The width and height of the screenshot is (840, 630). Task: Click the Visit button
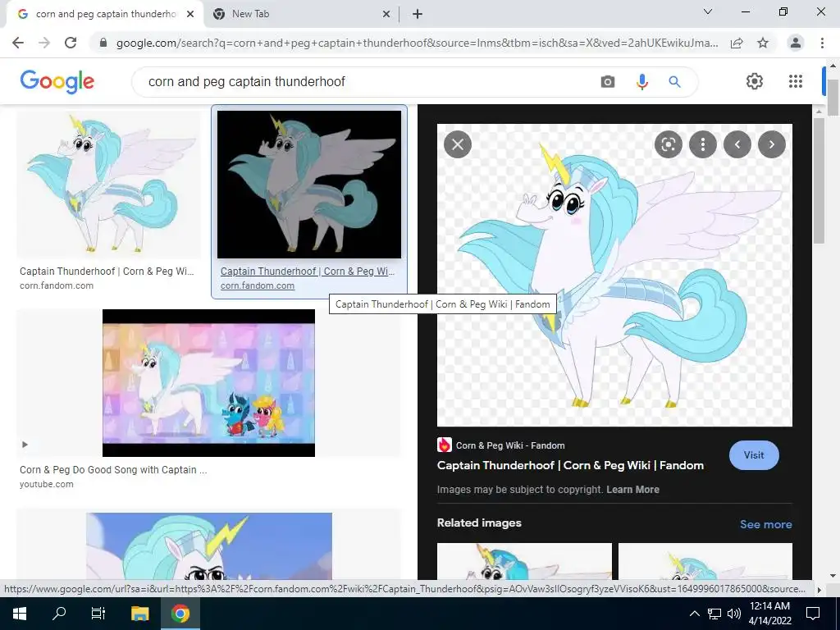pyautogui.click(x=754, y=455)
